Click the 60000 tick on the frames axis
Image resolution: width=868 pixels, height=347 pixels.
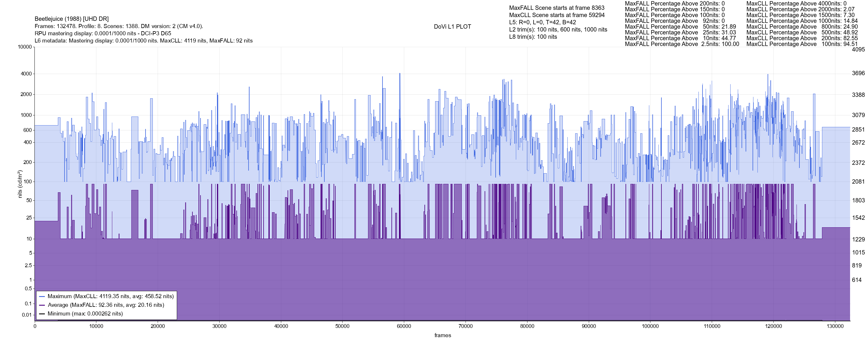tap(404, 326)
